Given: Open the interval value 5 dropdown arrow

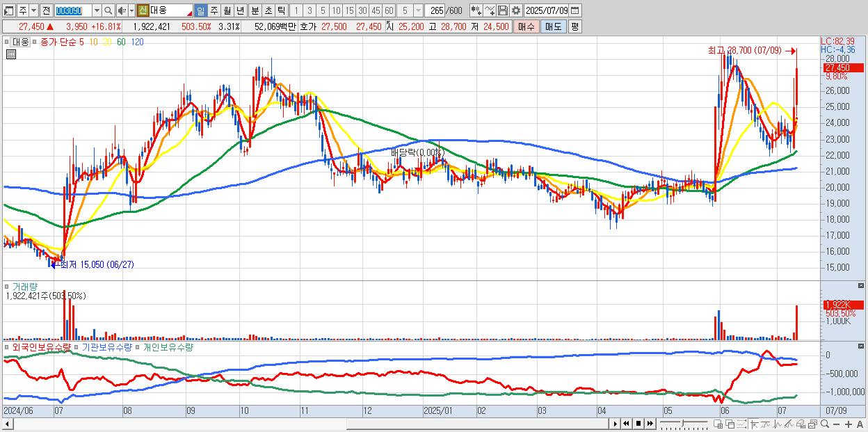Looking at the screenshot, I should [418, 10].
